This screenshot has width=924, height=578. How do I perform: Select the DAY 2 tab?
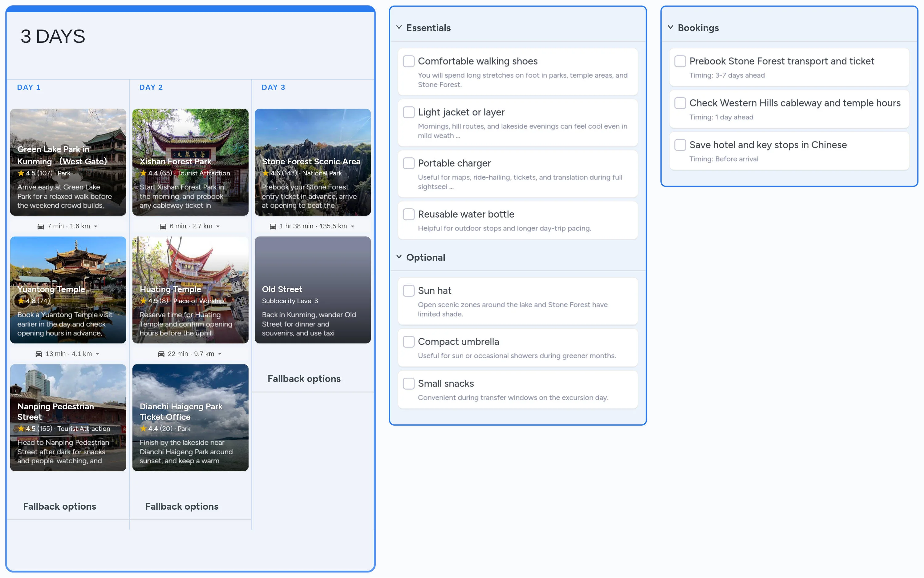[x=151, y=87]
